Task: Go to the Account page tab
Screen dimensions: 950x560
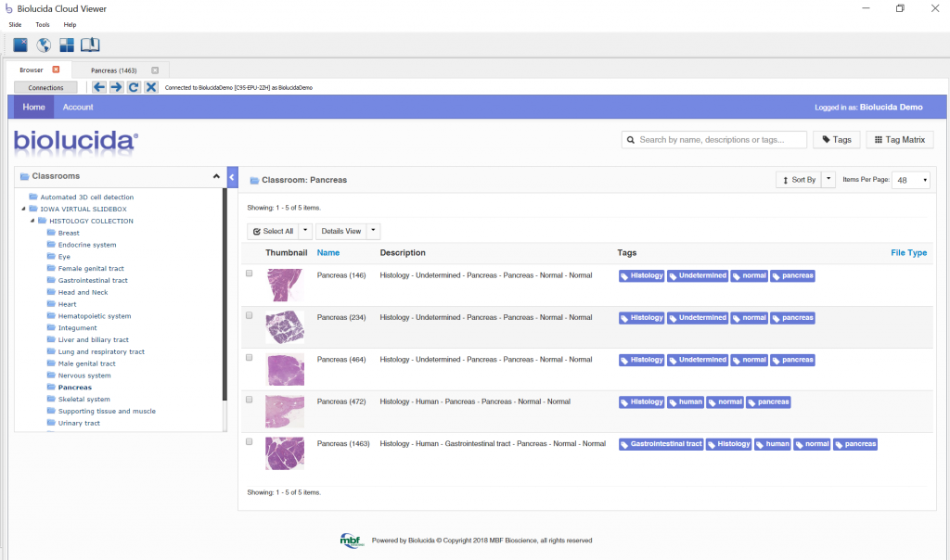Action: 78,108
